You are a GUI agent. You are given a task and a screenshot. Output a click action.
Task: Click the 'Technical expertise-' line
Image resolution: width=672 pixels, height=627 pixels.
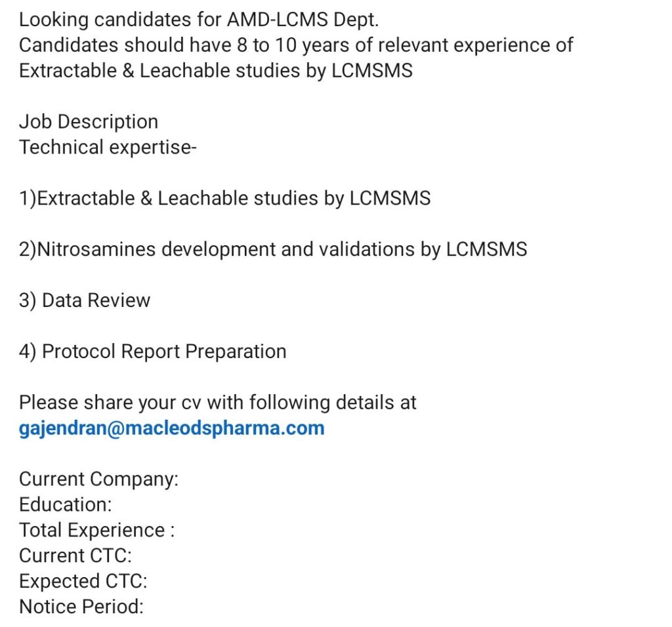pyautogui.click(x=108, y=148)
